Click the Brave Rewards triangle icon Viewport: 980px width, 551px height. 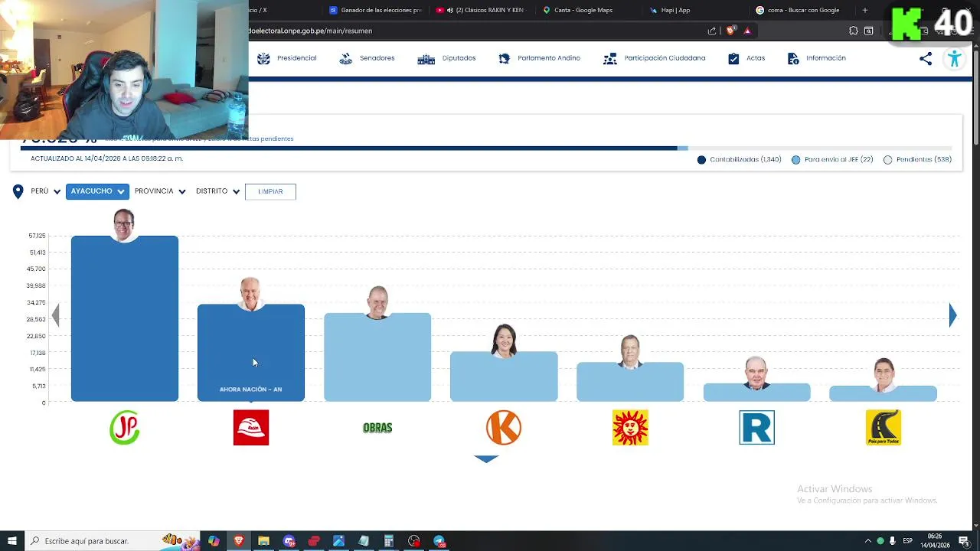point(747,31)
